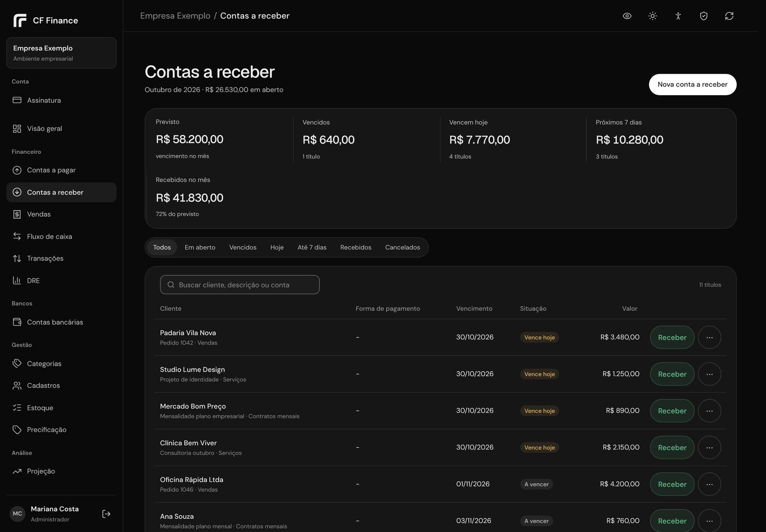Open the DRE report
Viewport: 766px width, 532px height.
61,281
